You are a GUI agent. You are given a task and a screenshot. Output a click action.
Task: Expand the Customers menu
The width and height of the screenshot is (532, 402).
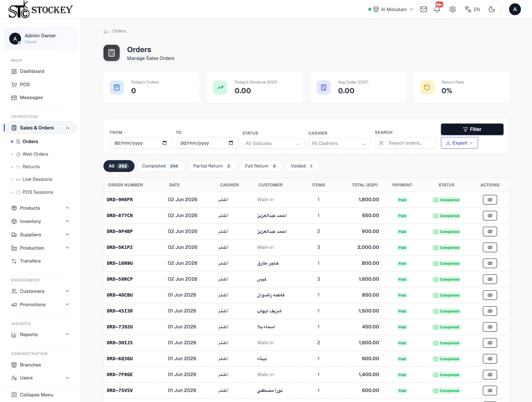41,291
